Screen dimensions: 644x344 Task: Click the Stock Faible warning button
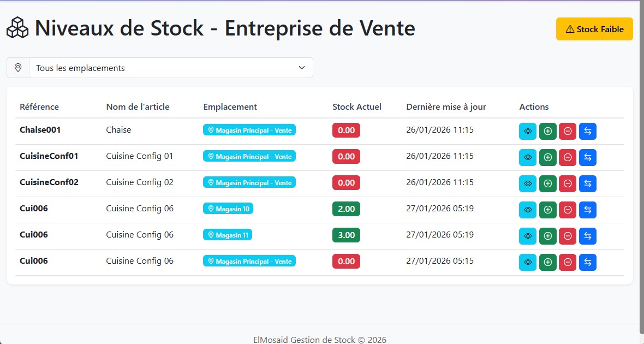tap(594, 29)
